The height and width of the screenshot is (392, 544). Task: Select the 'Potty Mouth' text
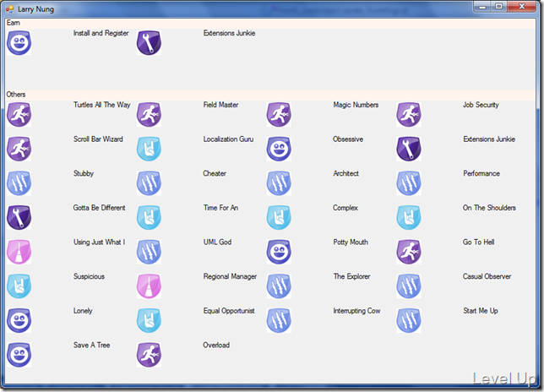(351, 242)
